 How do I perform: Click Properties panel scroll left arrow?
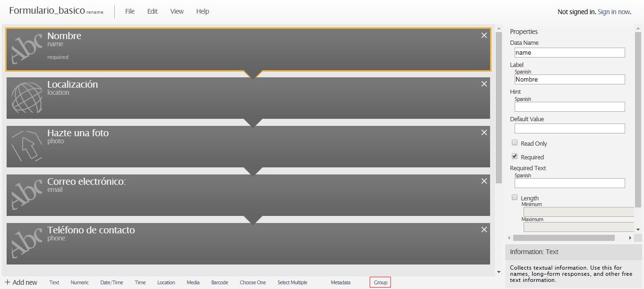point(509,238)
